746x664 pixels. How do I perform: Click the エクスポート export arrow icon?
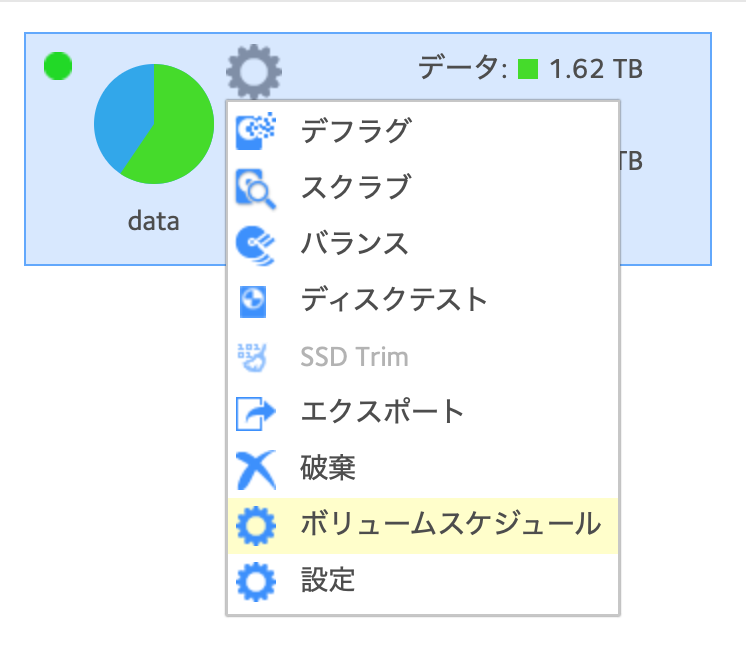[256, 413]
